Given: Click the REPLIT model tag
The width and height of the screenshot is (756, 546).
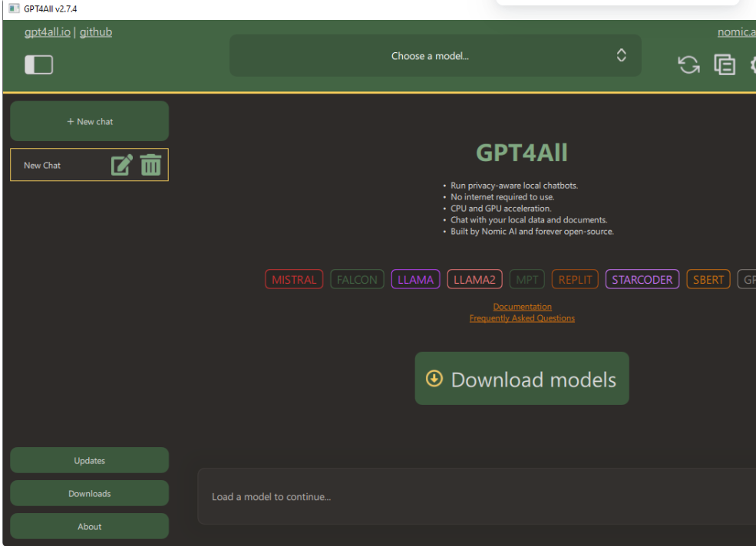Looking at the screenshot, I should coord(575,279).
